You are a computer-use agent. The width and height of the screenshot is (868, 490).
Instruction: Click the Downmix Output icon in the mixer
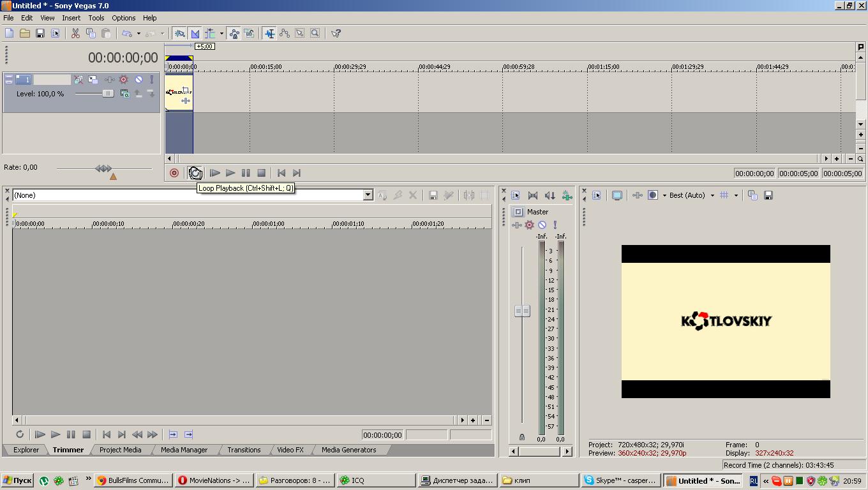[x=533, y=195]
